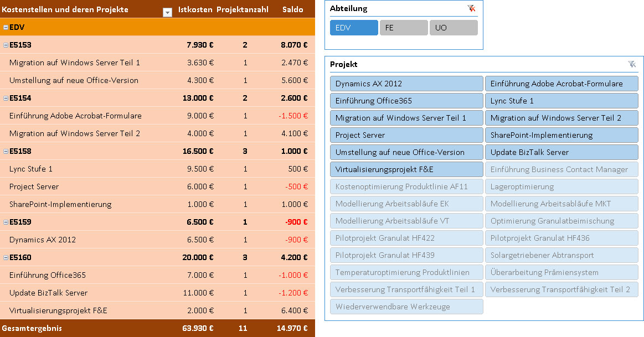The width and height of the screenshot is (644, 337).
Task: Filter by FE department
Action: point(404,28)
